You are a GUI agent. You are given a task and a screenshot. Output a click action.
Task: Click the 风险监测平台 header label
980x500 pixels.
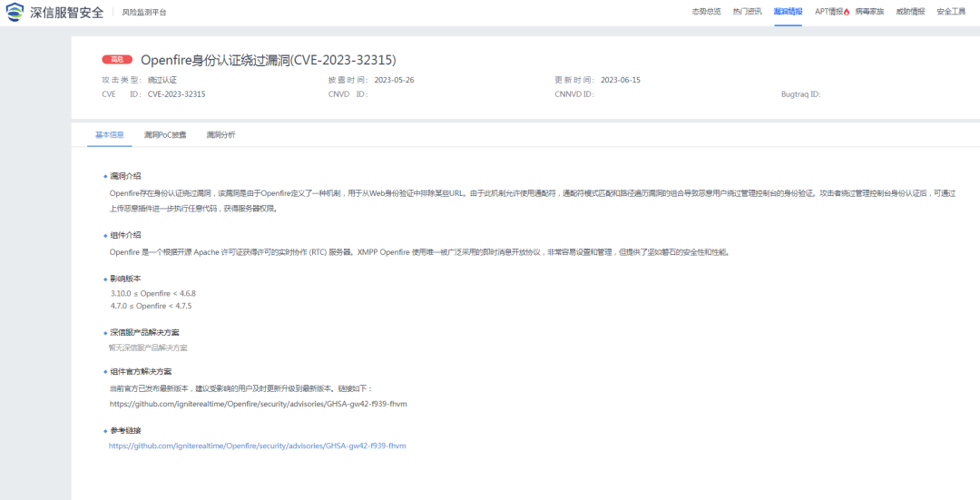(x=144, y=13)
